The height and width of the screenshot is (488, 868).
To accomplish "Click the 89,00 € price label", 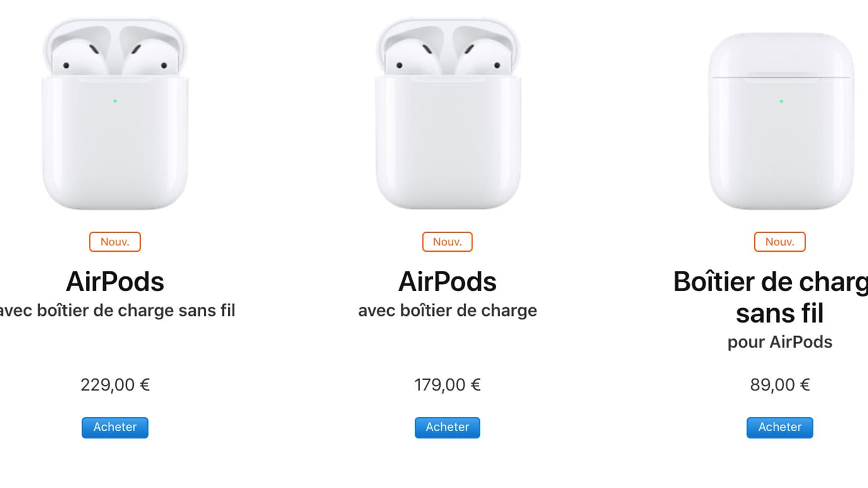I will tap(780, 385).
